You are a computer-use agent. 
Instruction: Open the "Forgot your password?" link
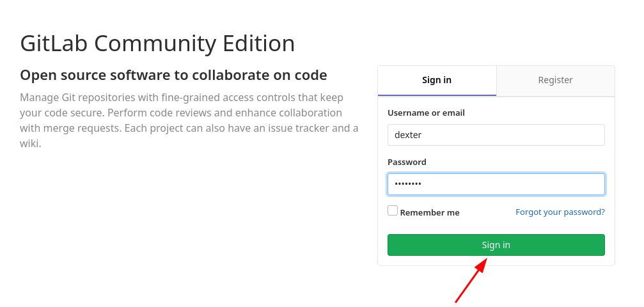[560, 212]
